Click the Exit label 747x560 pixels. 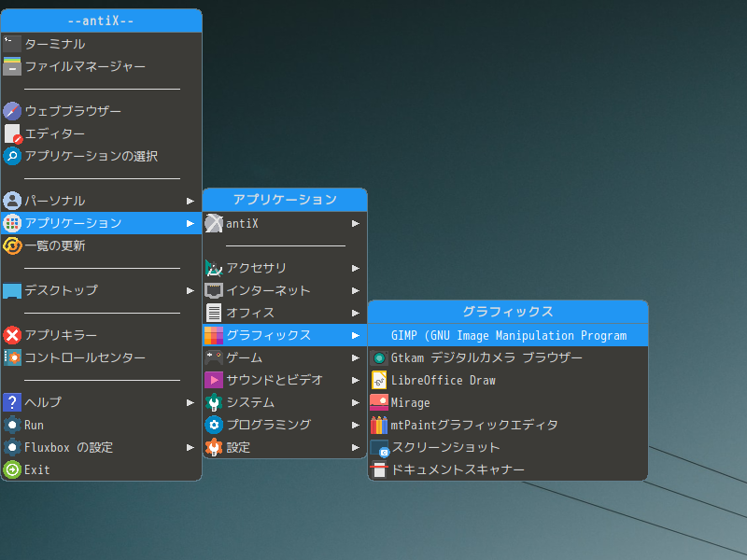coord(37,469)
